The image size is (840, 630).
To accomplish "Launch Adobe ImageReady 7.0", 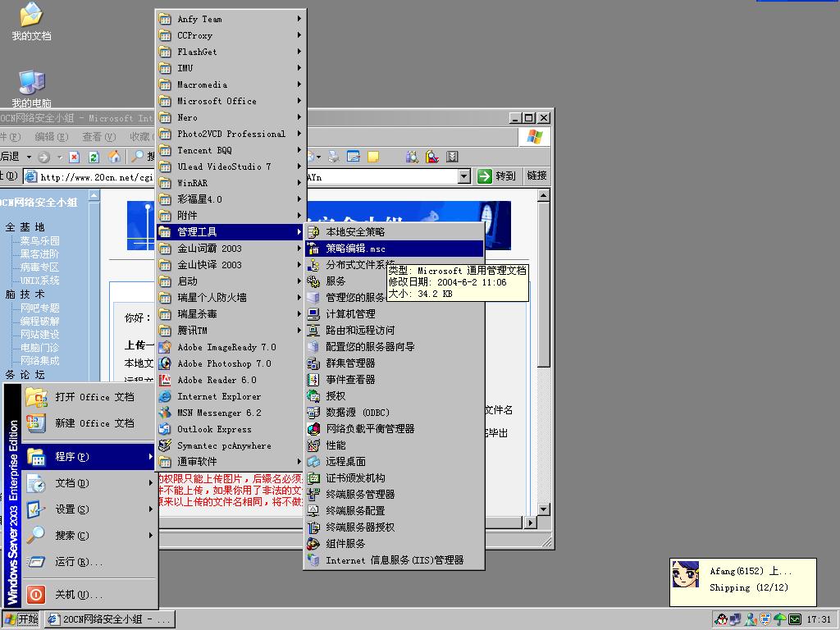I will (231, 347).
